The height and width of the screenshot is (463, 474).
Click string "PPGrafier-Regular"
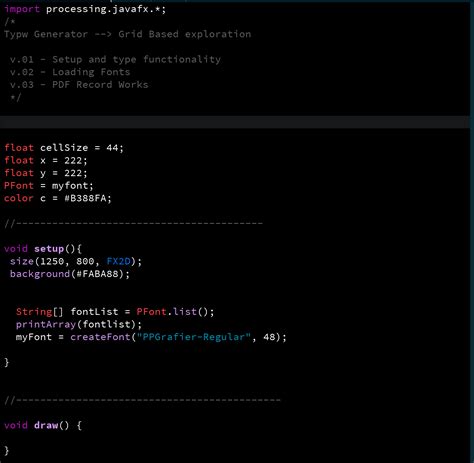point(194,337)
